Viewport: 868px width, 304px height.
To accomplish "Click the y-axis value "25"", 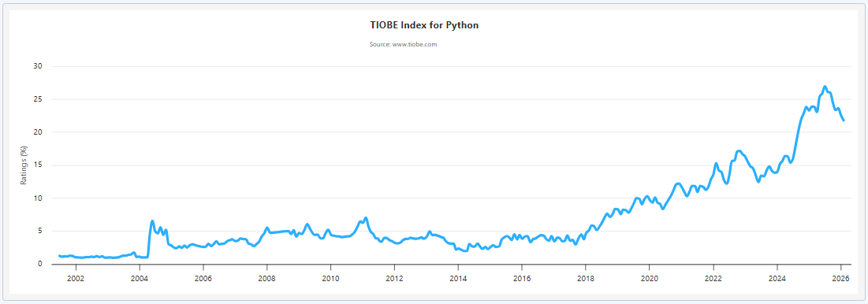I will tap(39, 99).
